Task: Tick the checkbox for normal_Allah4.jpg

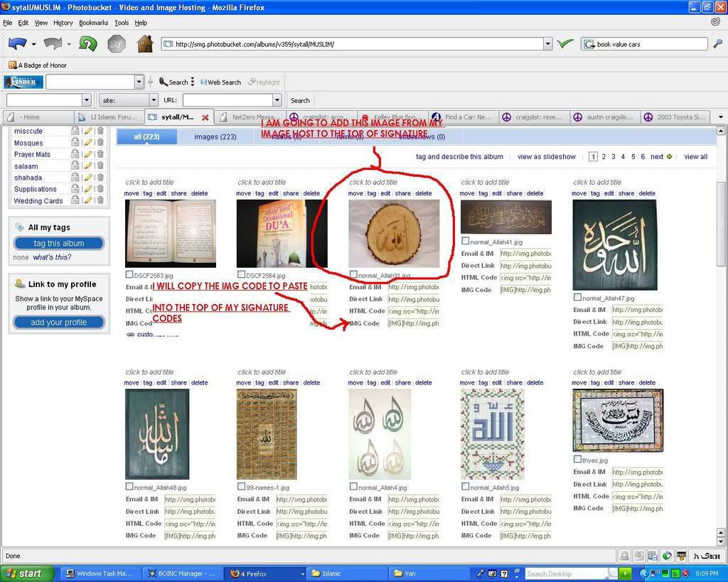Action: click(353, 487)
